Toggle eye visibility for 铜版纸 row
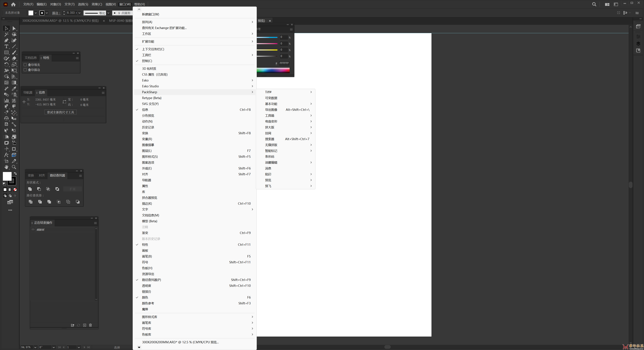The image size is (644, 350). (x=33, y=230)
